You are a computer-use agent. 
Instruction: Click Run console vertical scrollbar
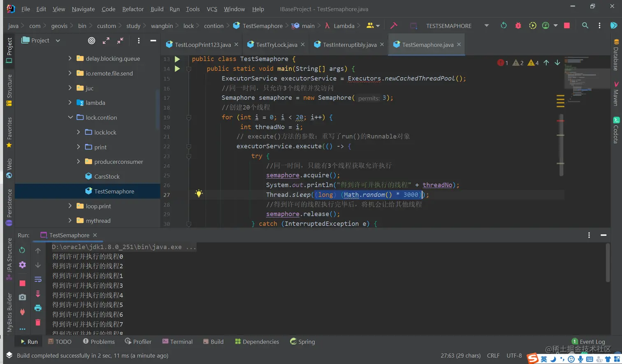608,263
